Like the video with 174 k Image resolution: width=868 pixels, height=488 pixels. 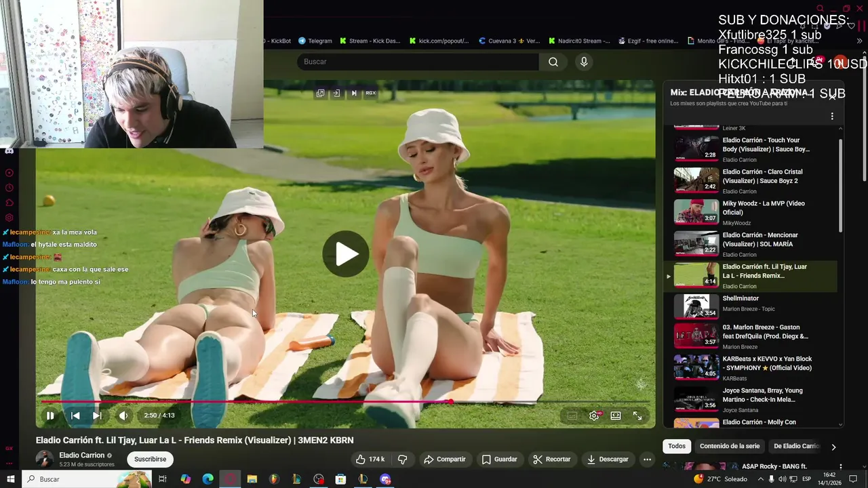click(x=370, y=459)
